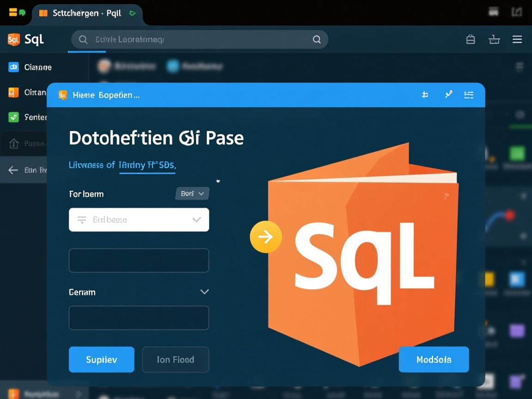Click the lock icon near the top right
532x399 pixels.
[471, 39]
